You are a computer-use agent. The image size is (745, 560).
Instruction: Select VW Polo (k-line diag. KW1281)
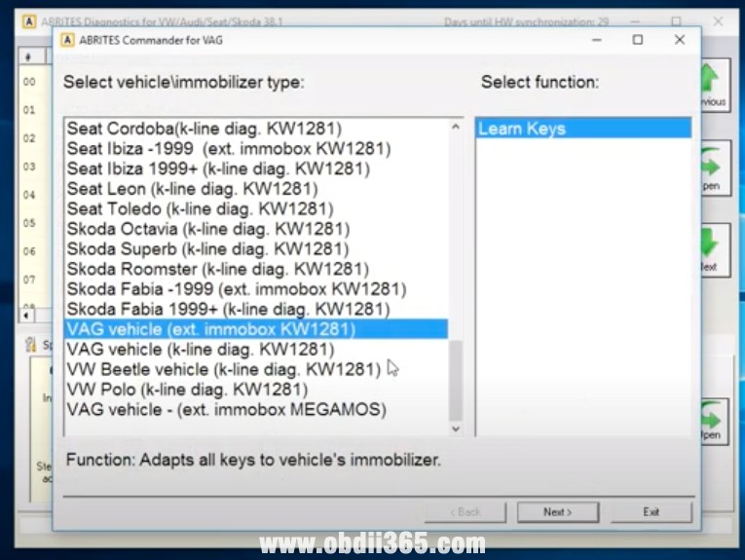tap(256, 390)
